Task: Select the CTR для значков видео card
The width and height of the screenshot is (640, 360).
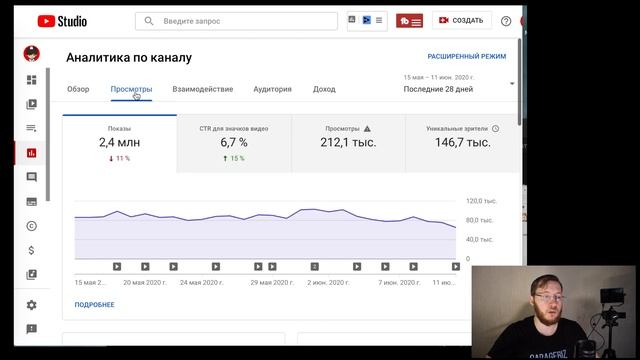Action: pyautogui.click(x=234, y=144)
